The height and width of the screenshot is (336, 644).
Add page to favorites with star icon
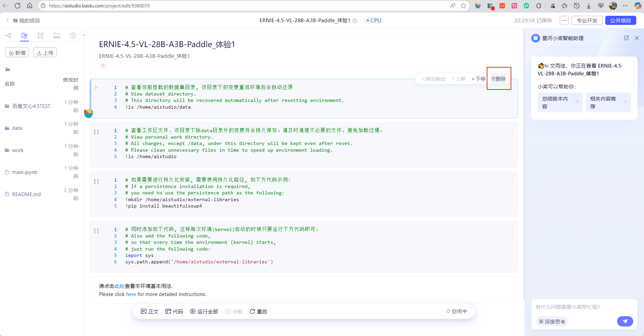[x=463, y=6]
